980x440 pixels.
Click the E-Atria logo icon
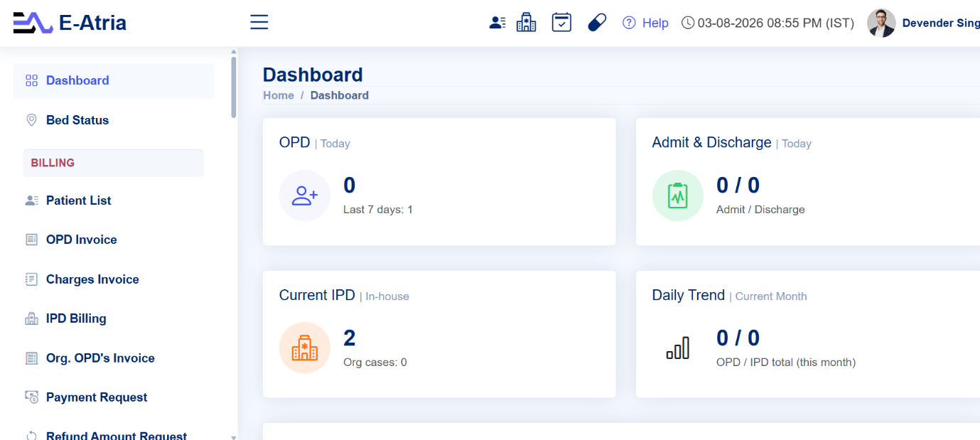point(33,23)
